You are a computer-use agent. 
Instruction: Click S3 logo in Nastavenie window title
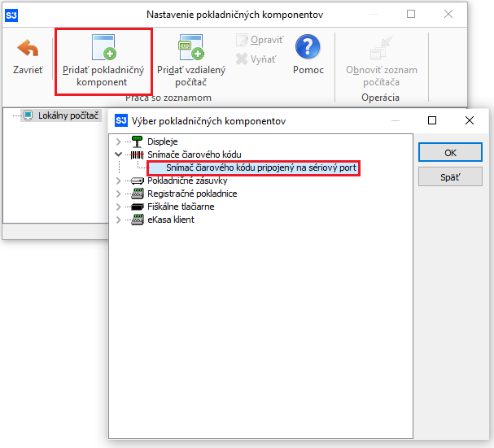coord(11,15)
